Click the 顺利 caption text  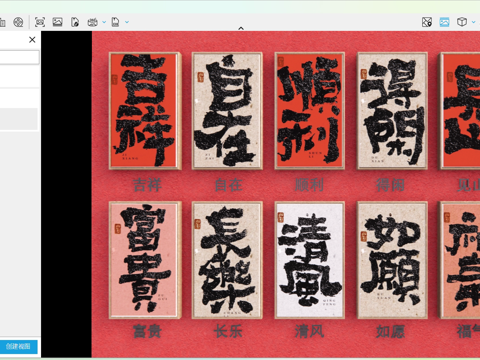click(x=309, y=185)
